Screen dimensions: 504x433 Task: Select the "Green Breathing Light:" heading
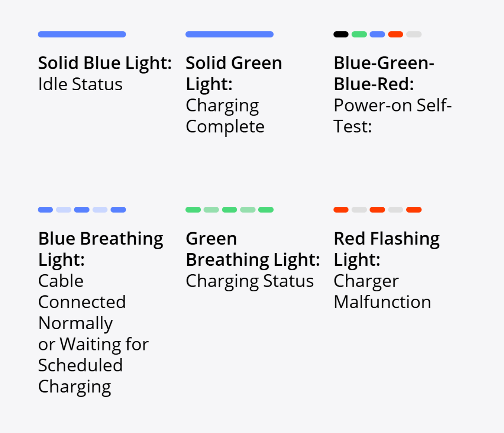pyautogui.click(x=253, y=249)
